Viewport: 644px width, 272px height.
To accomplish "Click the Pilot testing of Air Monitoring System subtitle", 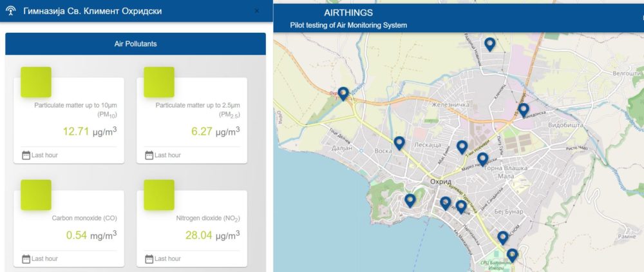I will 348,26.
